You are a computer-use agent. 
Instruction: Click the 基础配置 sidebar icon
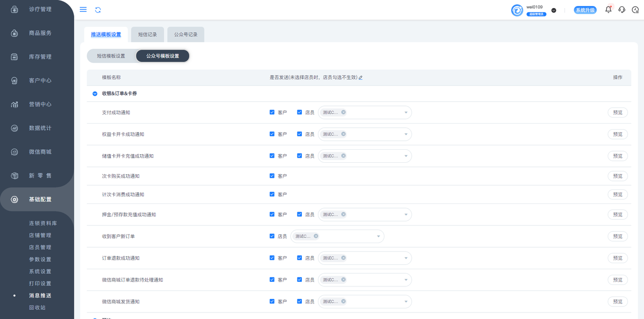(x=15, y=199)
